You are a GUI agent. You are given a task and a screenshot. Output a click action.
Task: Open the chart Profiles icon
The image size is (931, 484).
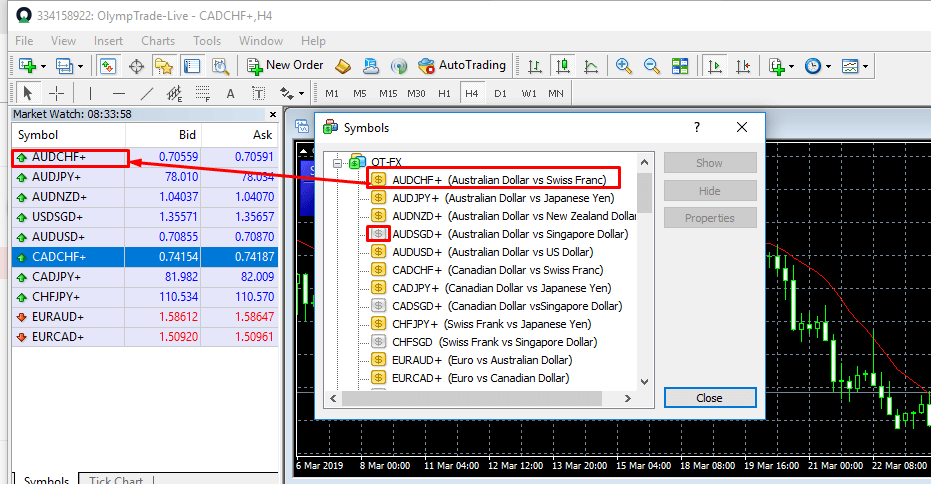64,66
